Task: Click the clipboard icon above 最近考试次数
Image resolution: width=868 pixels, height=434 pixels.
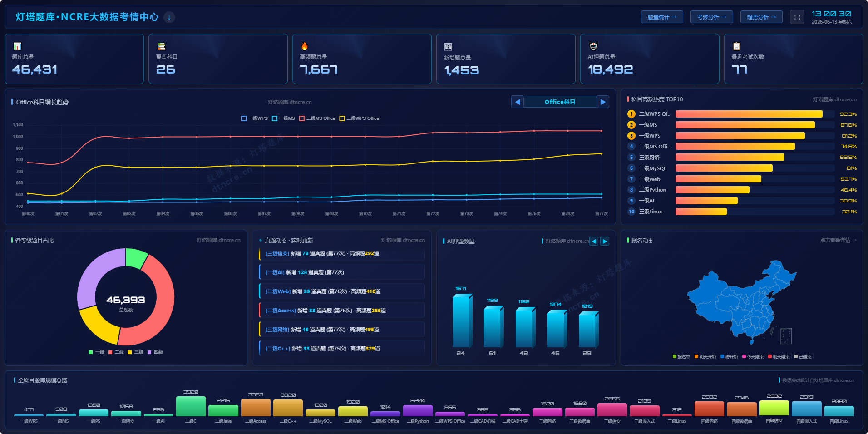Action: (736, 46)
